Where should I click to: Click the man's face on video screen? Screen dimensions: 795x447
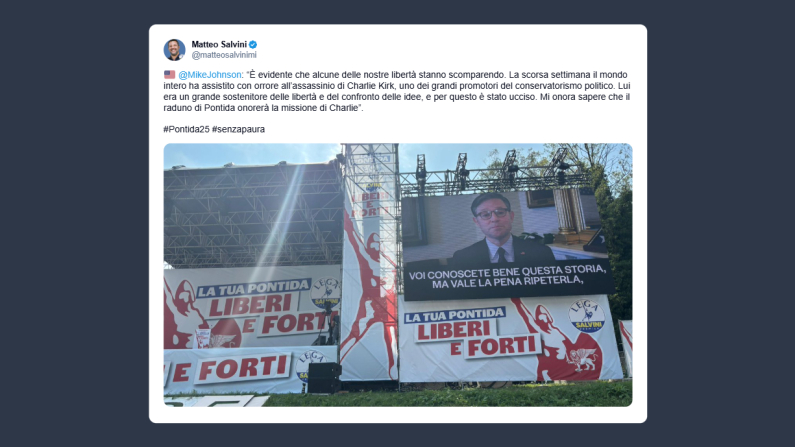[491, 216]
